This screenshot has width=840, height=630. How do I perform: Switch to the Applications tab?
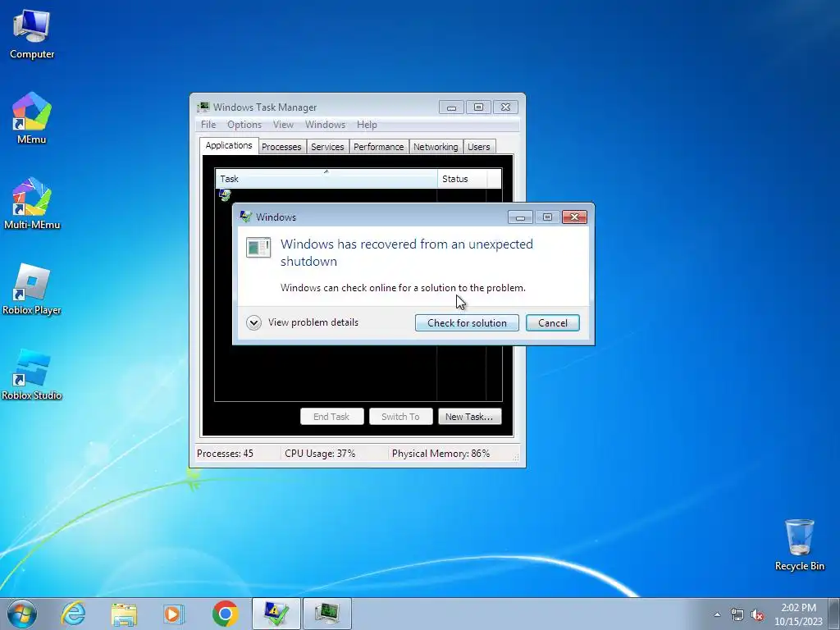click(229, 145)
